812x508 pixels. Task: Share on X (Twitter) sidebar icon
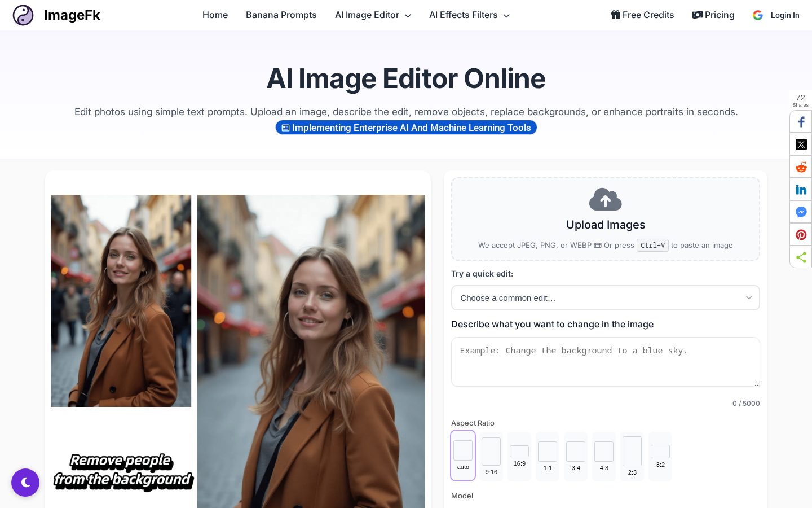[801, 144]
